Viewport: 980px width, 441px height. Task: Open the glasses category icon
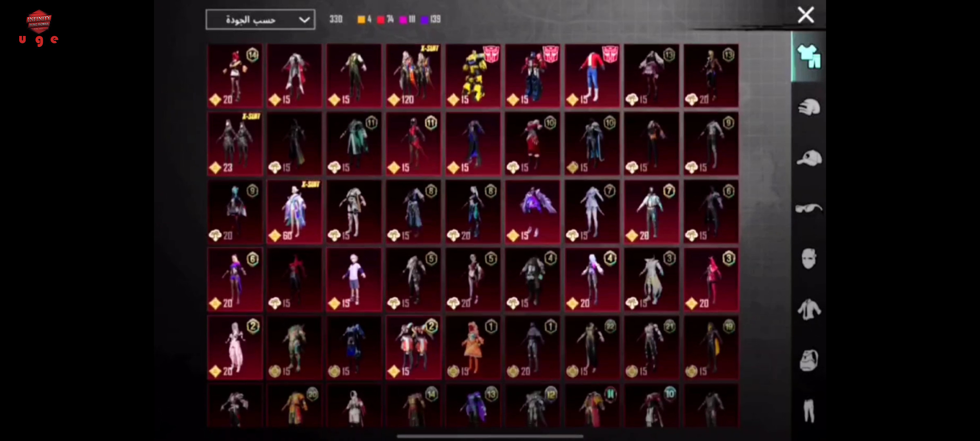808,208
